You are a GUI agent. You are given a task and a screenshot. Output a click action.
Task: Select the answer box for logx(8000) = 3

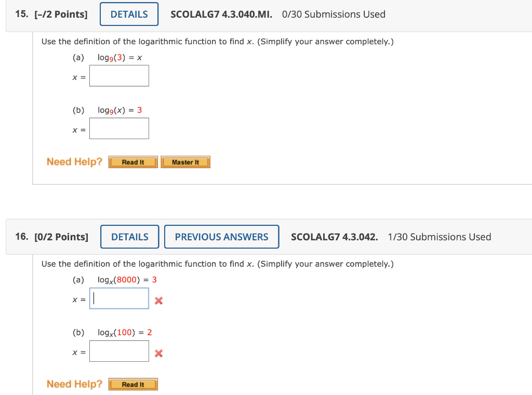(119, 298)
